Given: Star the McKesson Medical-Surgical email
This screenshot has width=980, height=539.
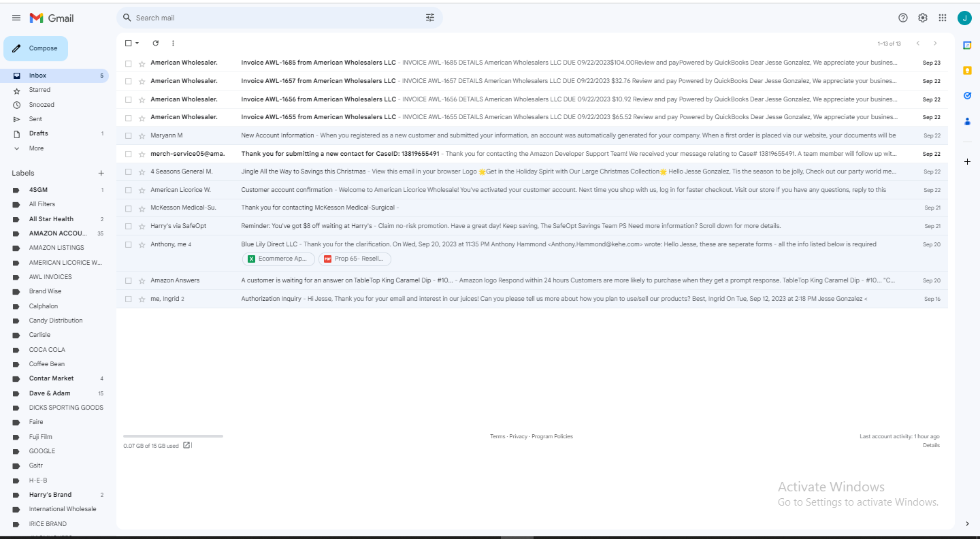Looking at the screenshot, I should (x=142, y=208).
